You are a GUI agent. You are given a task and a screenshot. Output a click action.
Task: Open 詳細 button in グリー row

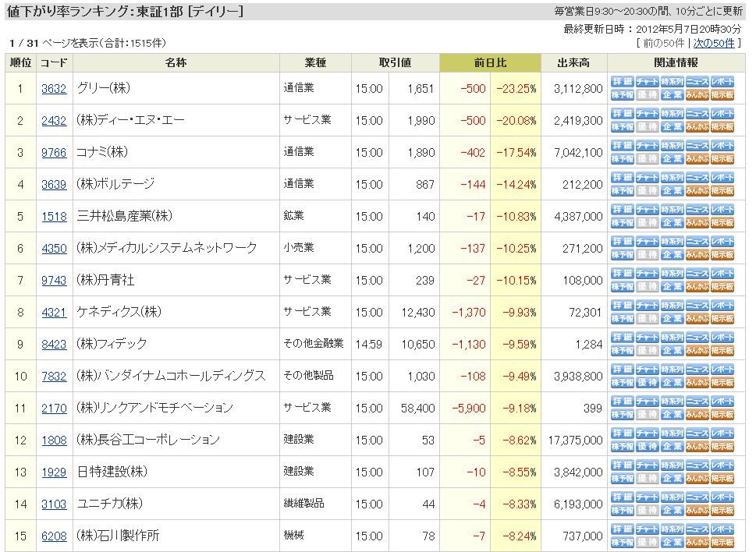[623, 81]
